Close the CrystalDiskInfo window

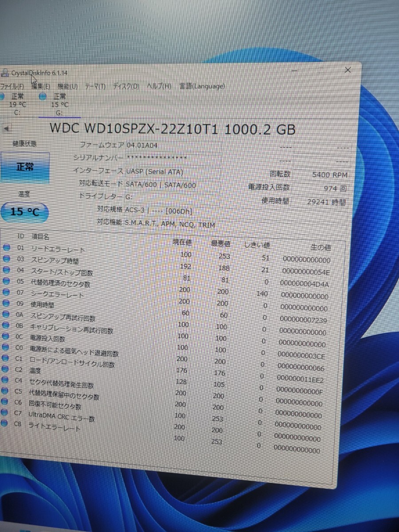pos(348,70)
